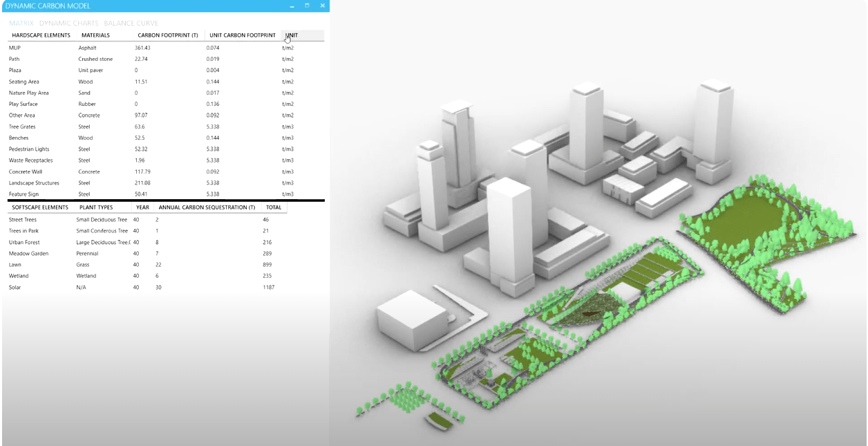Viewport: 868px width, 446px height.
Task: Click the HARDSCAPE ELEMENTS column header
Action: click(41, 35)
